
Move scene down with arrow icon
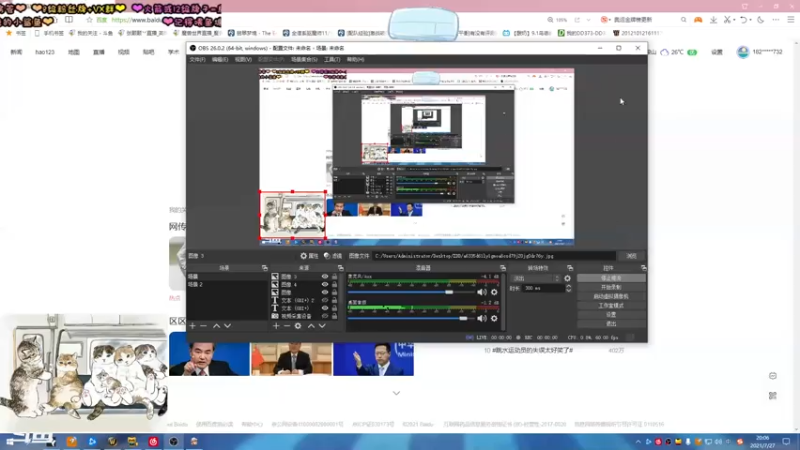coord(228,326)
